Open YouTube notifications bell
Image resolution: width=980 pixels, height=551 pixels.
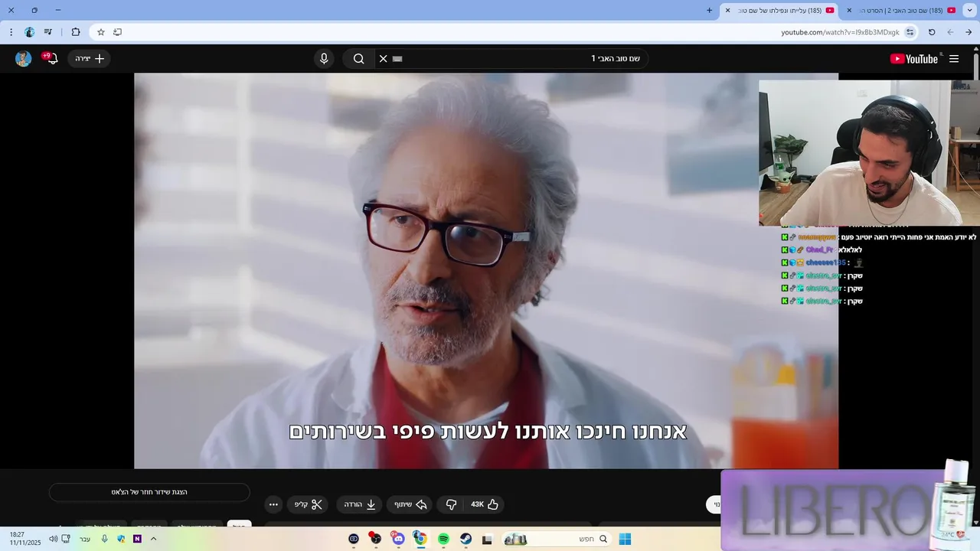(51, 58)
